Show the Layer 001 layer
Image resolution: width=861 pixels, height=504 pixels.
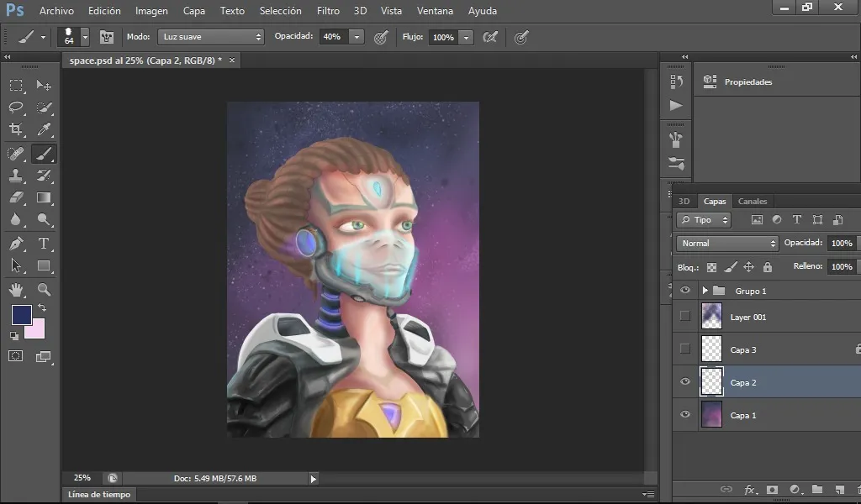tap(685, 317)
